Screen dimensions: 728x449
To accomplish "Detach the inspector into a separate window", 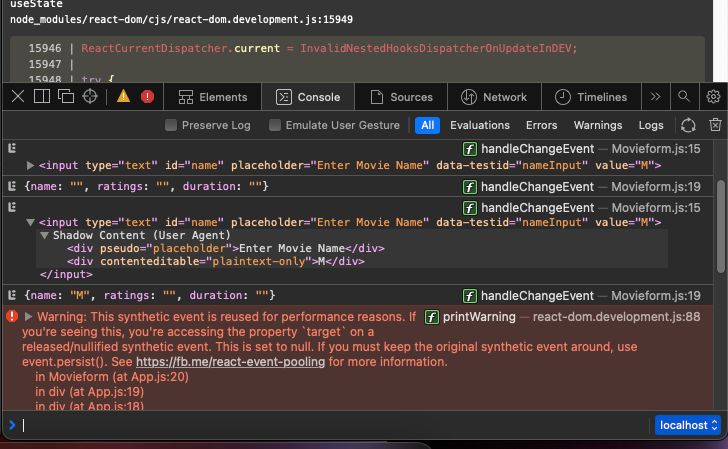I will (x=66, y=97).
